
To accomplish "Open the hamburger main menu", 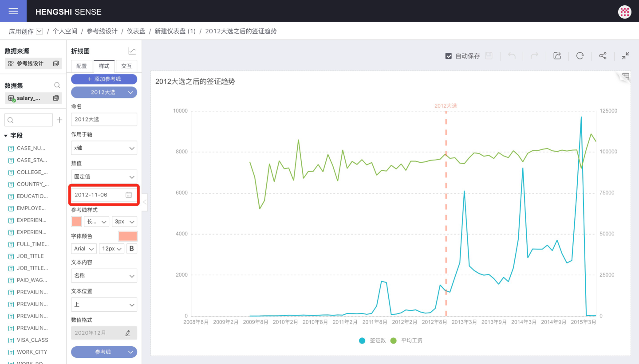I will pyautogui.click(x=13, y=11).
